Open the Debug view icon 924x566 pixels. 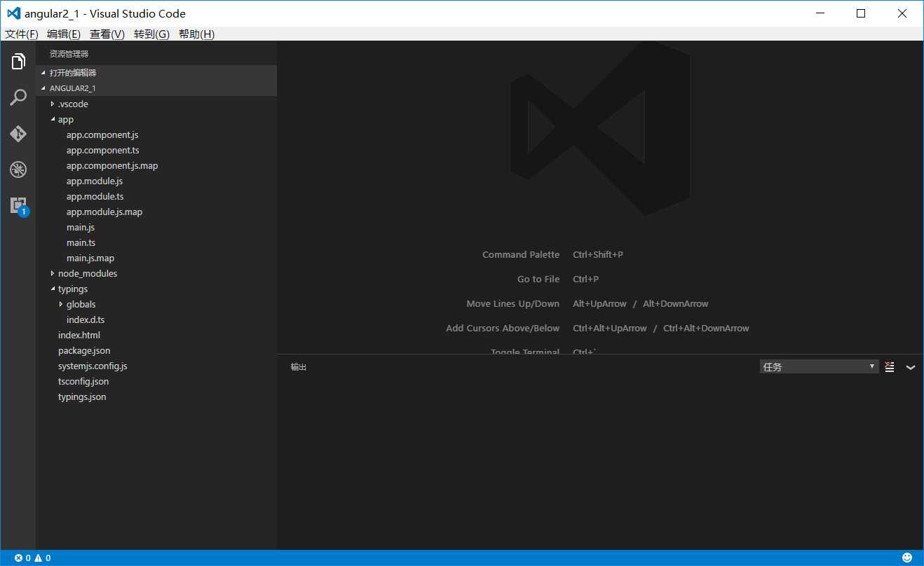18,169
